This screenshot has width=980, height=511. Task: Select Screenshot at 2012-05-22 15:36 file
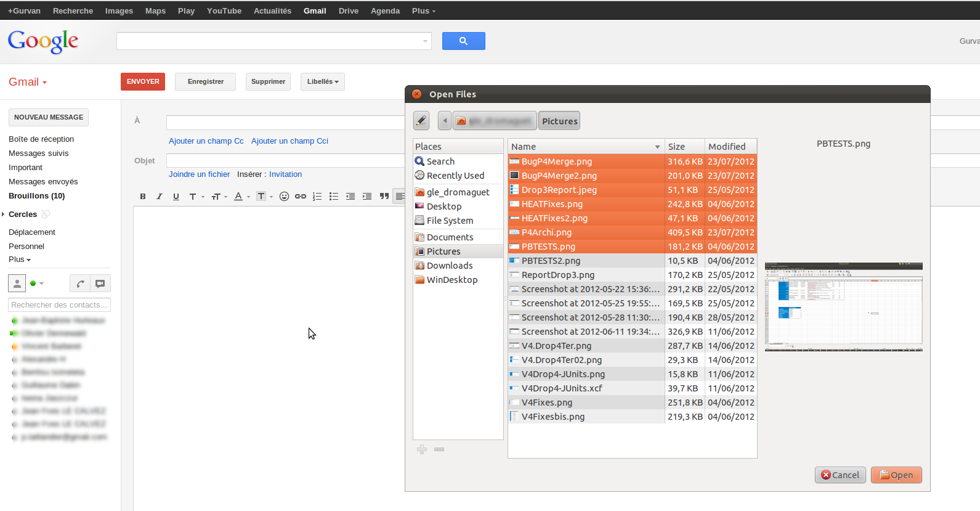[x=633, y=289]
